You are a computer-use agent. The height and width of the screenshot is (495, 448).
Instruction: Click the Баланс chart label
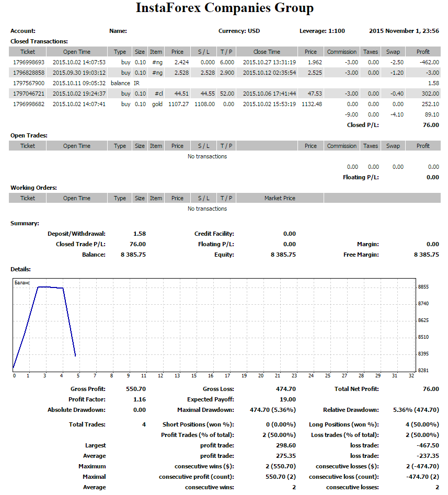[x=22, y=283]
